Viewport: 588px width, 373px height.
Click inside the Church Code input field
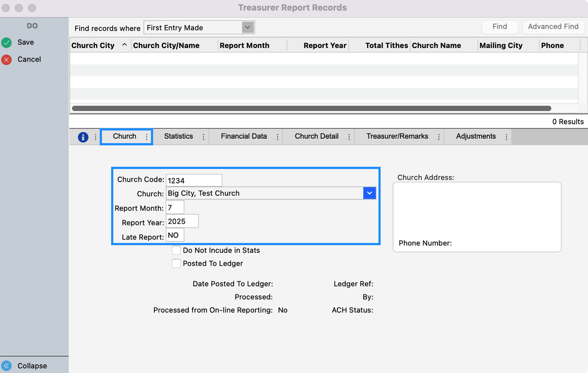click(x=194, y=180)
